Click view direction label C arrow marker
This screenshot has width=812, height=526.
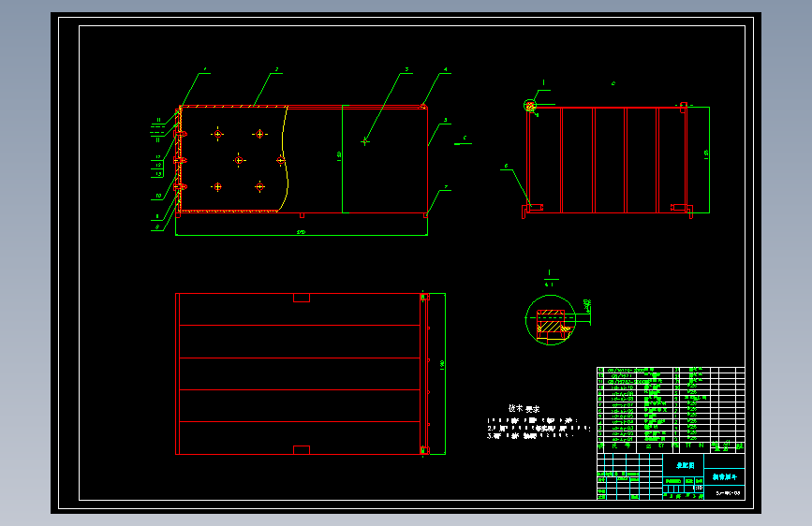[463, 140]
